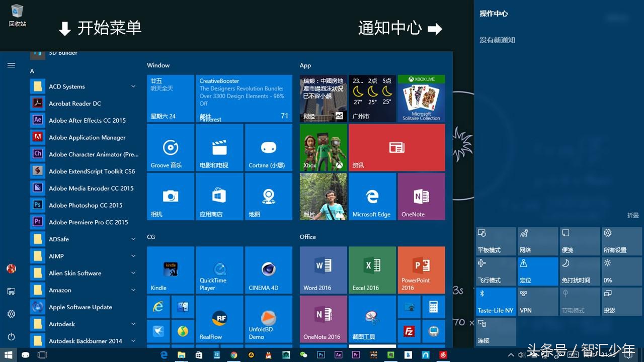Click the Windows Start button
Image resolution: width=644 pixels, height=362 pixels.
[x=9, y=355]
